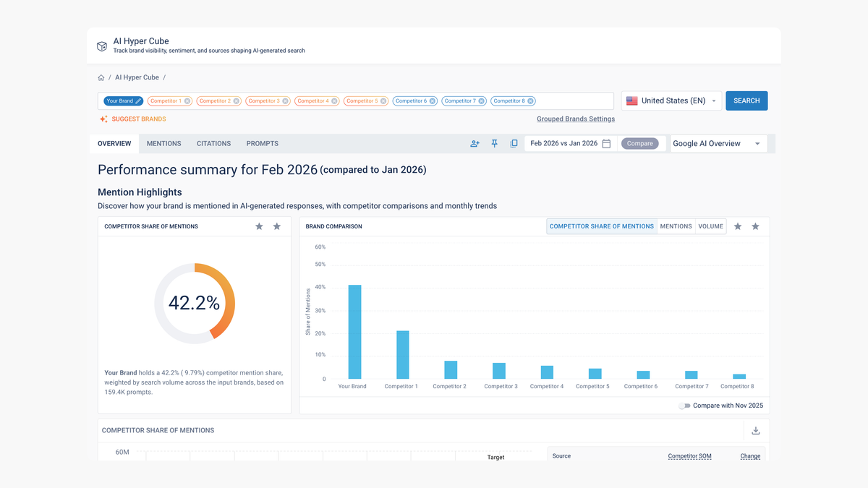
Task: Open the Feb 2026 vs Jan 2026 date picker
Action: [x=571, y=144]
